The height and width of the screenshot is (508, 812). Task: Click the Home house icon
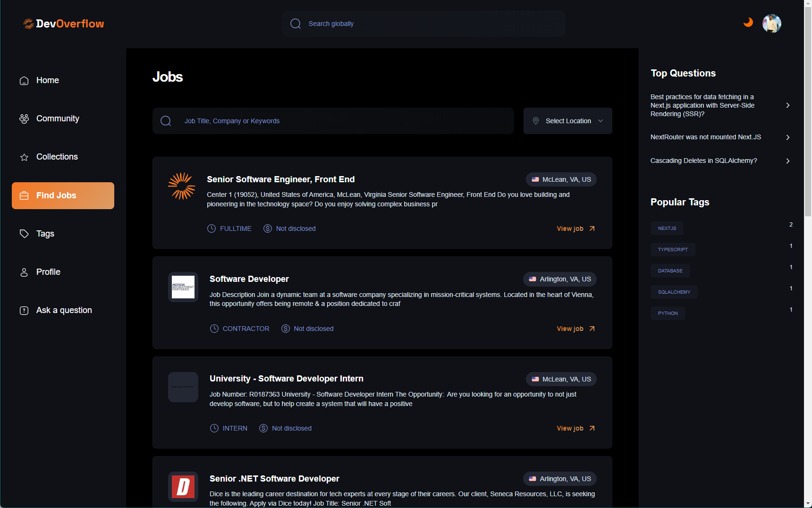[24, 81]
